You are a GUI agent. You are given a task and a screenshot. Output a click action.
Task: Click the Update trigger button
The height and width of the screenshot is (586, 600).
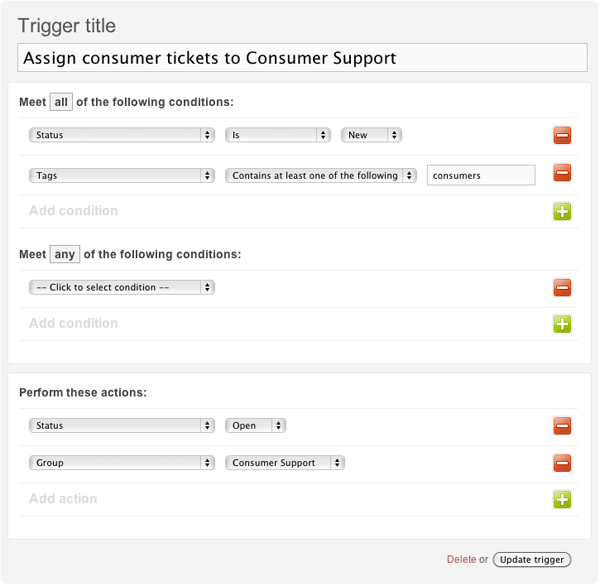532,559
